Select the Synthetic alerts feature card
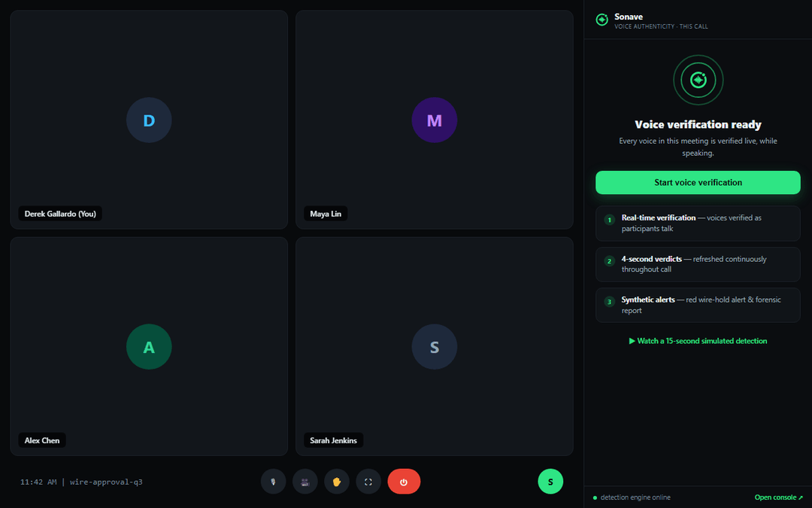 tap(698, 306)
